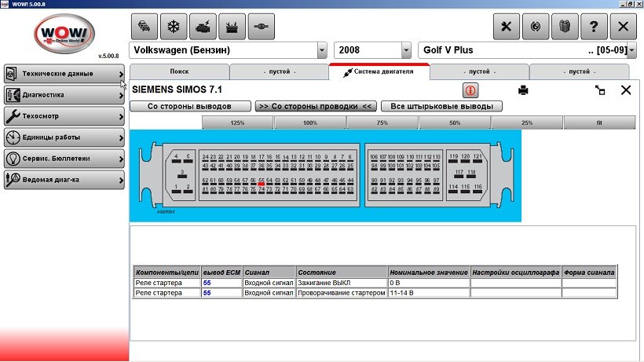Click the question mark help icon

click(x=594, y=26)
